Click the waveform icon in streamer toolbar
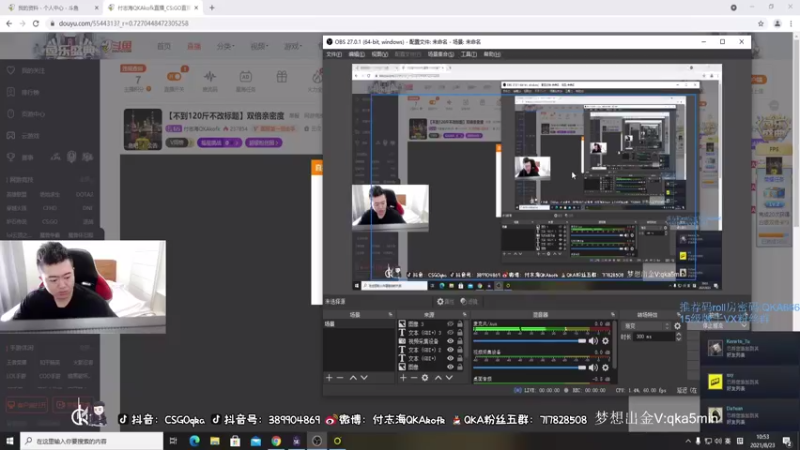This screenshot has height=450, width=800. coord(210,77)
